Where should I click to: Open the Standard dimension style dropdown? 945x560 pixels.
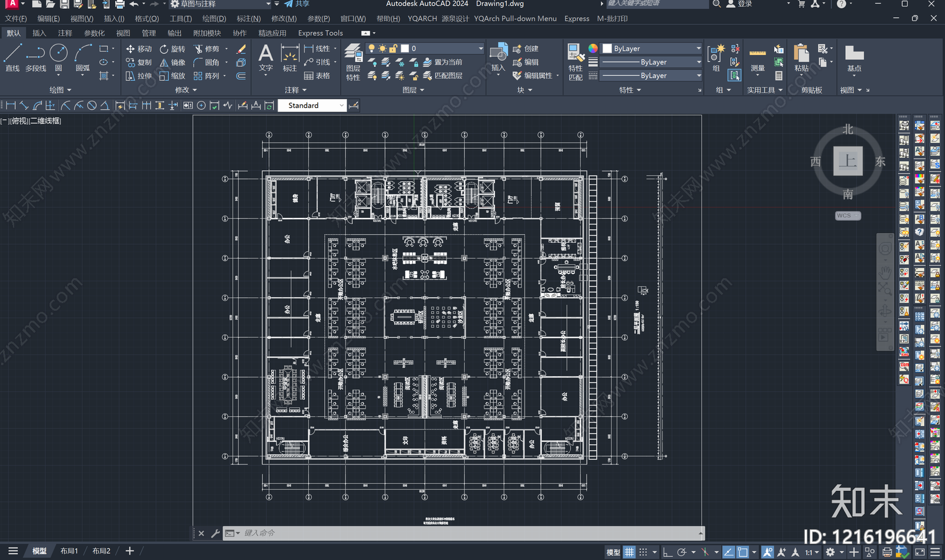click(x=312, y=105)
